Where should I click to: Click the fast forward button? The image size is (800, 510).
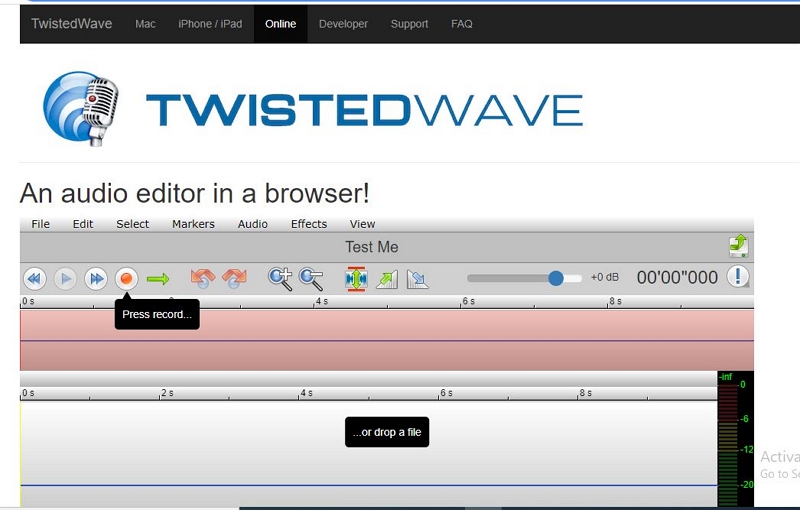click(96, 279)
